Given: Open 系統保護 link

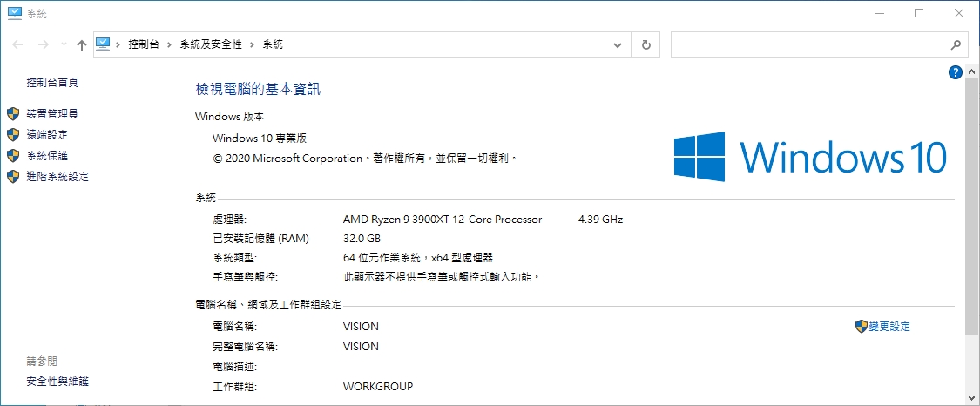Looking at the screenshot, I should 47,156.
